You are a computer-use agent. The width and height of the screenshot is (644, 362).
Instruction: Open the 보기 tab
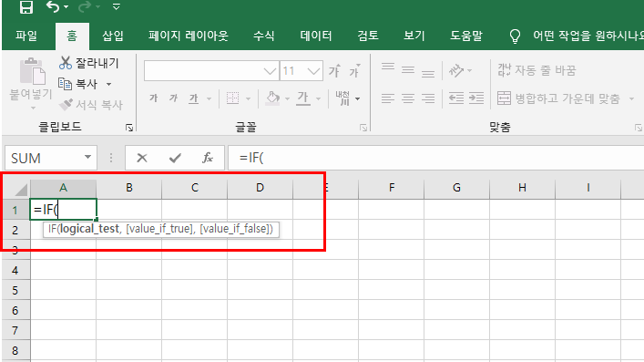(x=414, y=36)
